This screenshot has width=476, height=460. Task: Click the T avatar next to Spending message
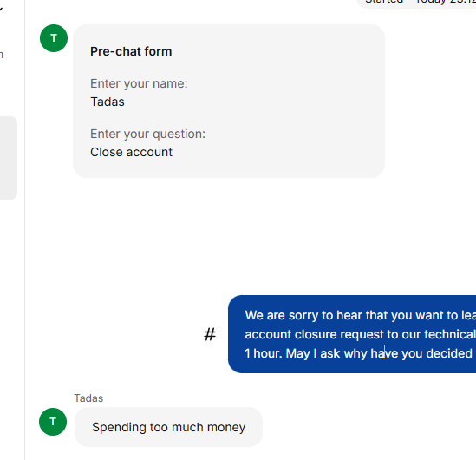coord(53,422)
